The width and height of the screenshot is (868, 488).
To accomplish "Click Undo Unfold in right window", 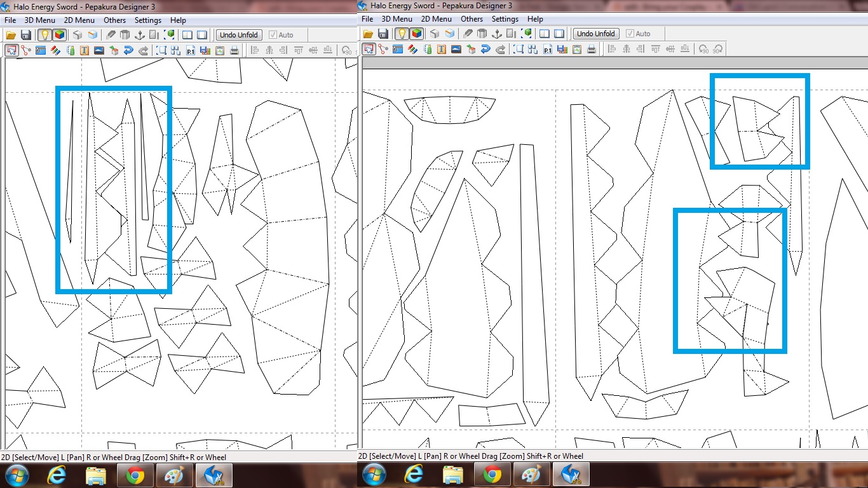I will pos(596,34).
